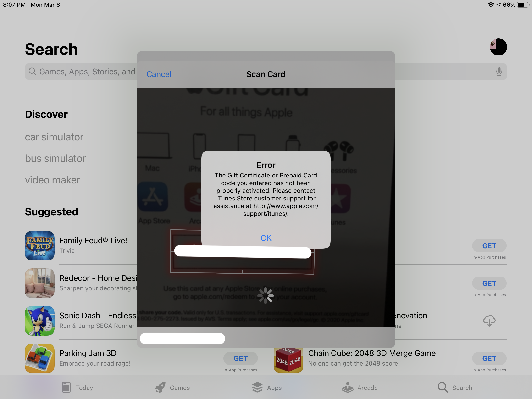Open the account profile avatar

tap(498, 47)
